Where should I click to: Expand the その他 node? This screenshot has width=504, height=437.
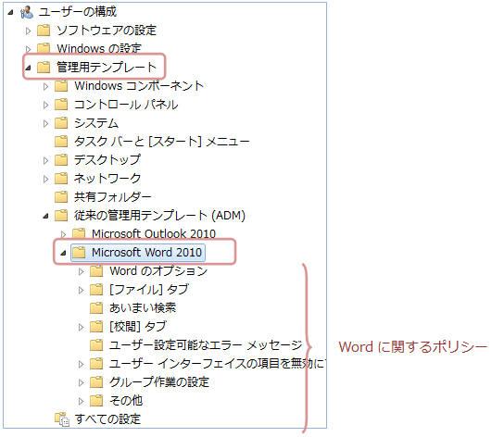pos(82,401)
